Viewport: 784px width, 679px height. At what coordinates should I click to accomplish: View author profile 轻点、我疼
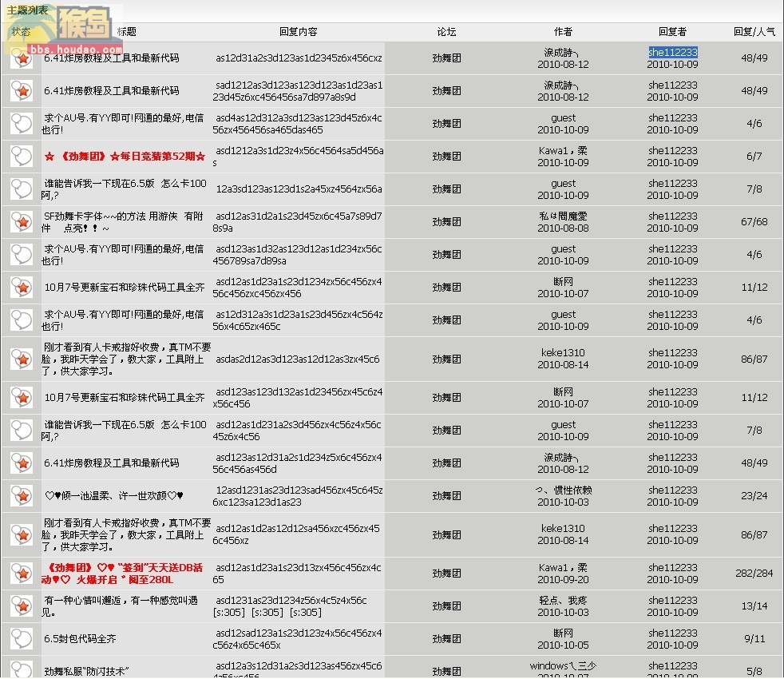563,600
